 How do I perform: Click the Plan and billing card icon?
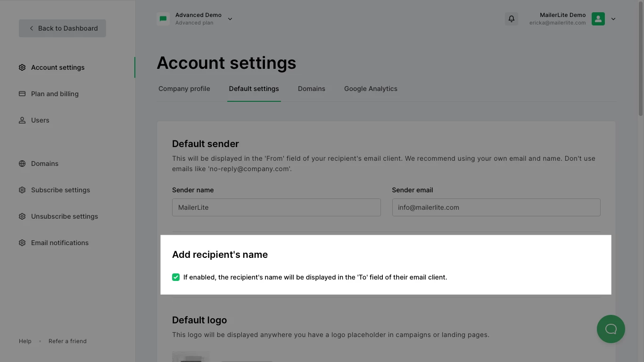tap(22, 94)
